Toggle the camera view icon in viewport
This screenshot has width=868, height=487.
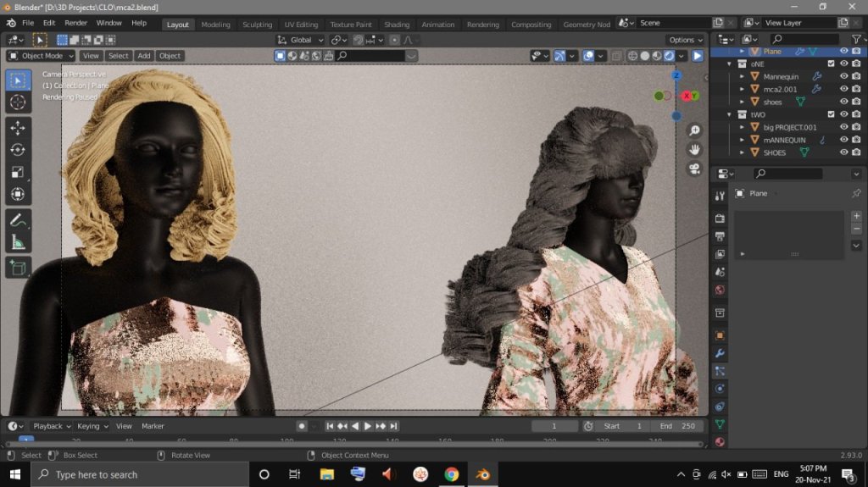[694, 168]
